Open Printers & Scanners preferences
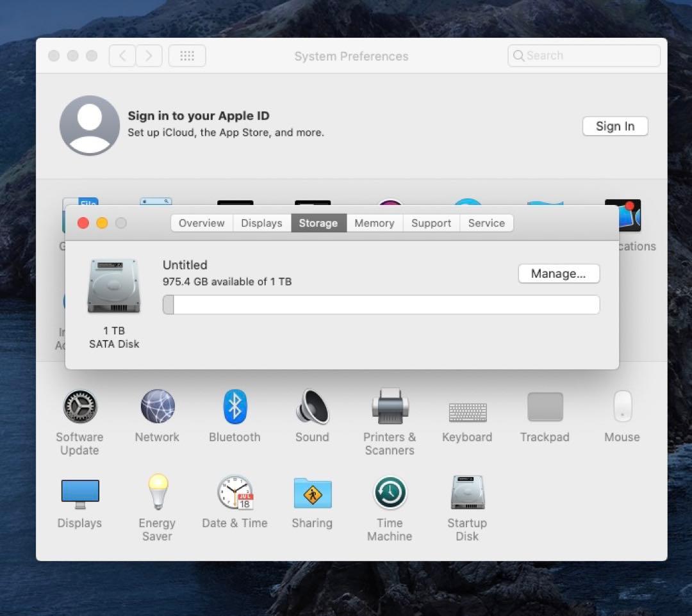The height and width of the screenshot is (616, 692). point(390,405)
